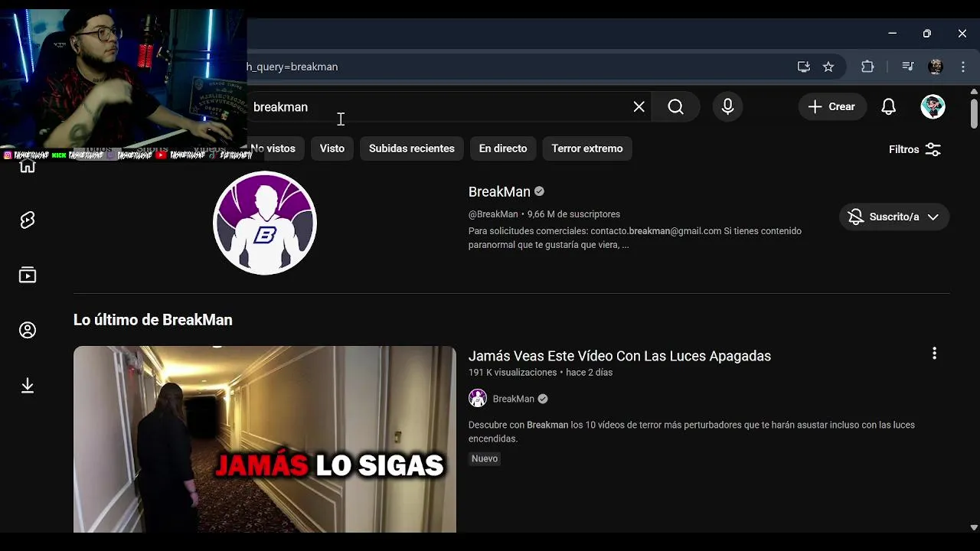Viewport: 980px width, 551px height.
Task: Click the scrollbar down arrow
Action: tap(974, 527)
